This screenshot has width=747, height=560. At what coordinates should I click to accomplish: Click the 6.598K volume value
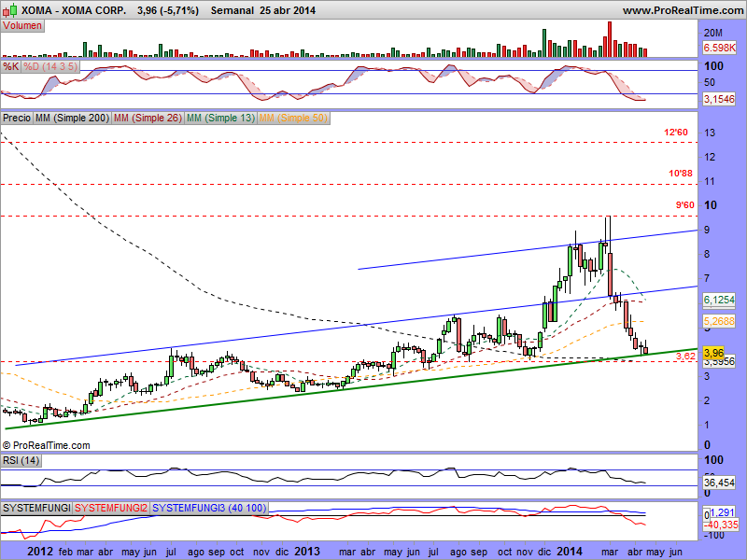coord(719,48)
